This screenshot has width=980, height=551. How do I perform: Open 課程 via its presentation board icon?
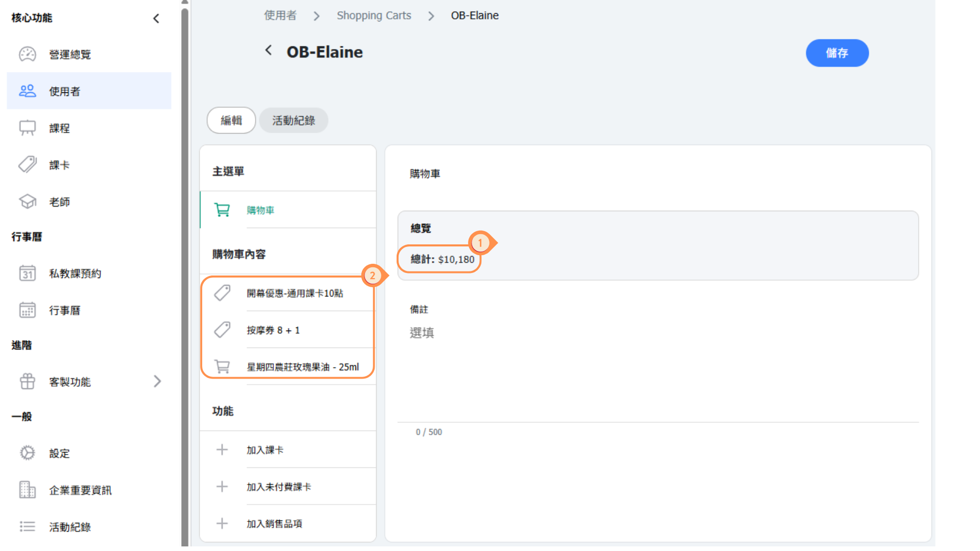[28, 128]
